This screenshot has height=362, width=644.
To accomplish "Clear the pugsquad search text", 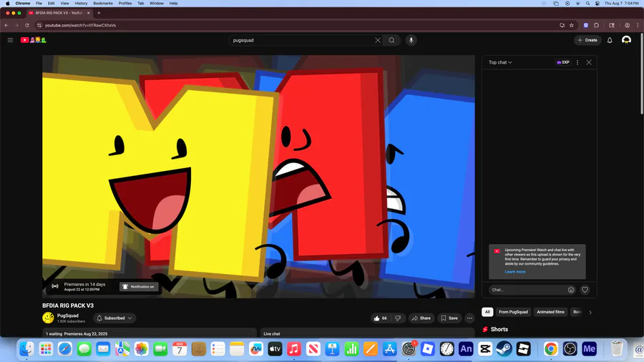I will [377, 40].
